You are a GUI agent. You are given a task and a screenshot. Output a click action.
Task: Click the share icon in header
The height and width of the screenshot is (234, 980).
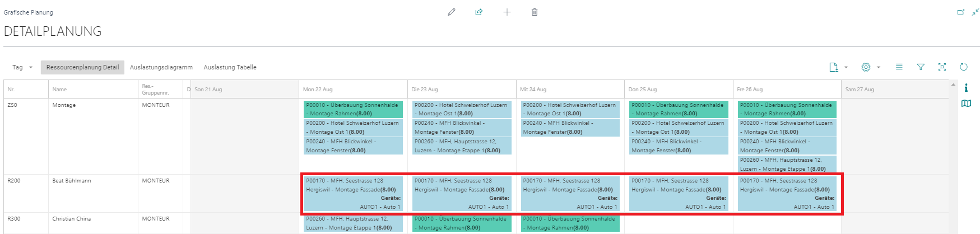(479, 12)
